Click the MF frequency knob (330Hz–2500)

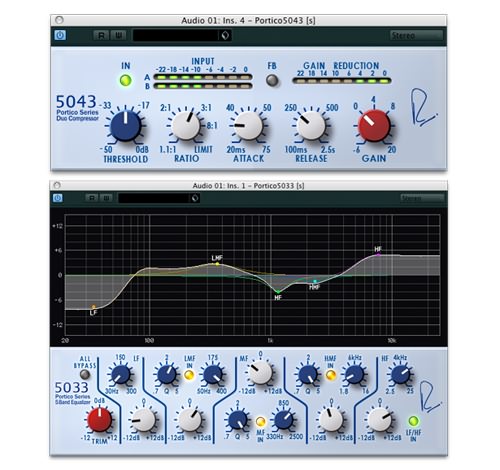click(283, 420)
